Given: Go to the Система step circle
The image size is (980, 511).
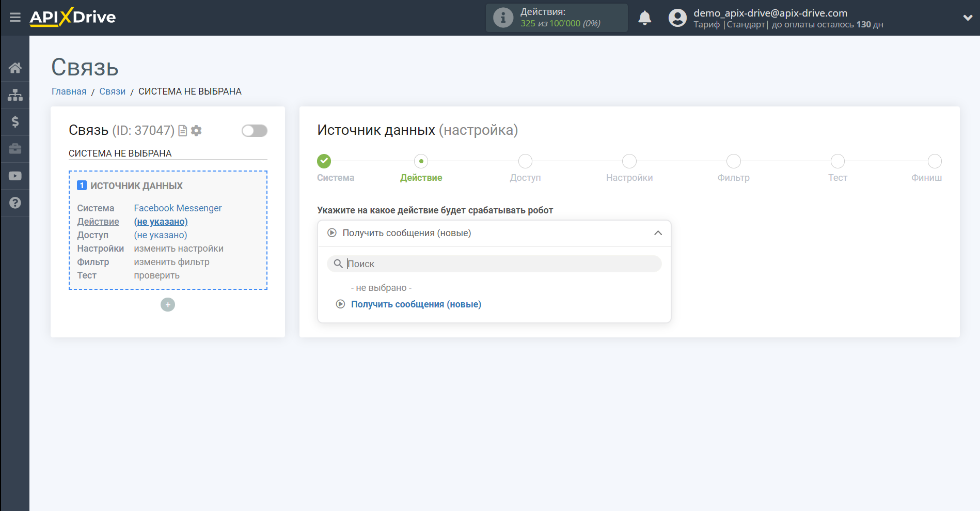Looking at the screenshot, I should [x=324, y=161].
